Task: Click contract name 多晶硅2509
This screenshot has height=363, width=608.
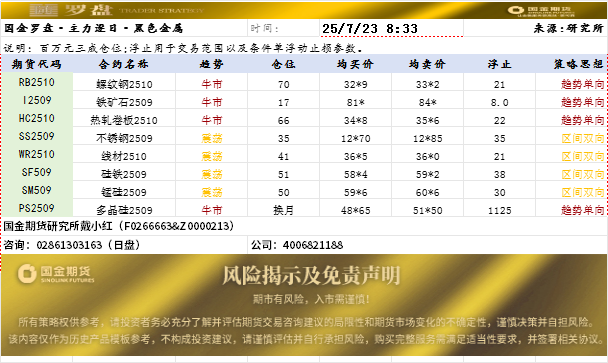Action: click(x=124, y=210)
